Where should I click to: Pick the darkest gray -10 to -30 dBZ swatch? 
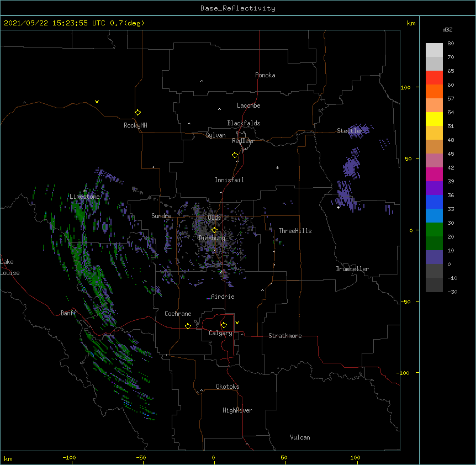tap(434, 285)
